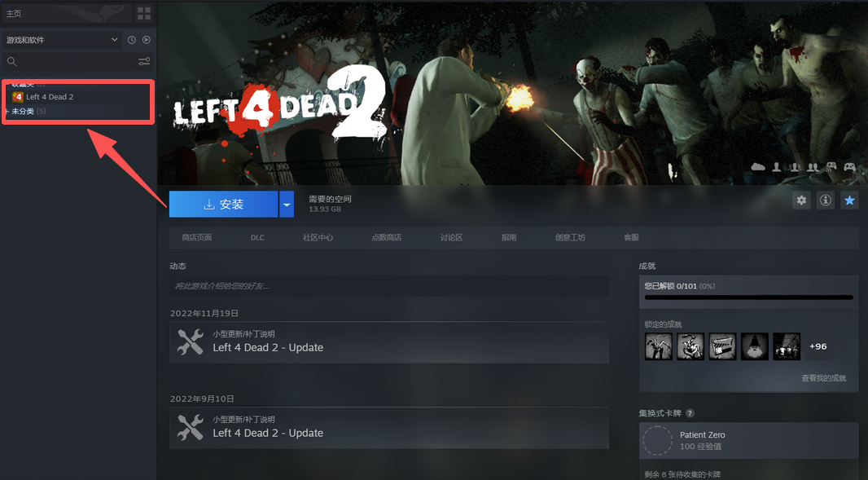Click the library search input field
The height and width of the screenshot is (480, 868).
77,61
